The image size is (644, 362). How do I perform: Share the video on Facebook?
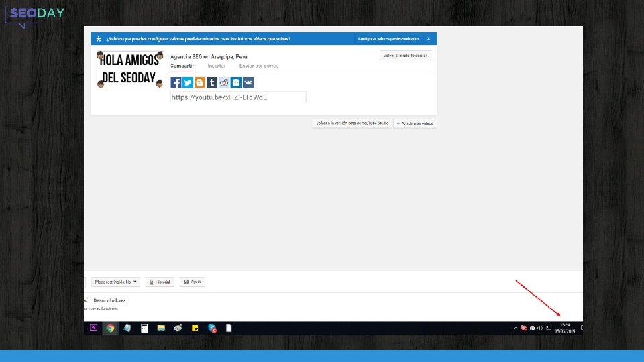176,82
